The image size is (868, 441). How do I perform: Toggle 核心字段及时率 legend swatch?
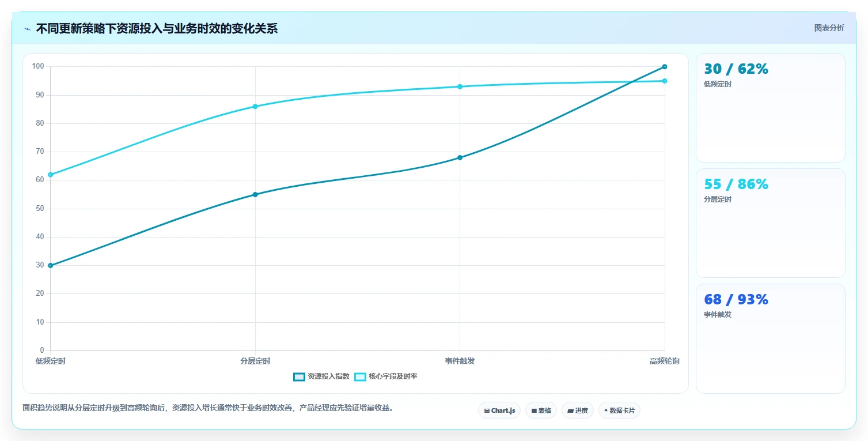tap(360, 376)
